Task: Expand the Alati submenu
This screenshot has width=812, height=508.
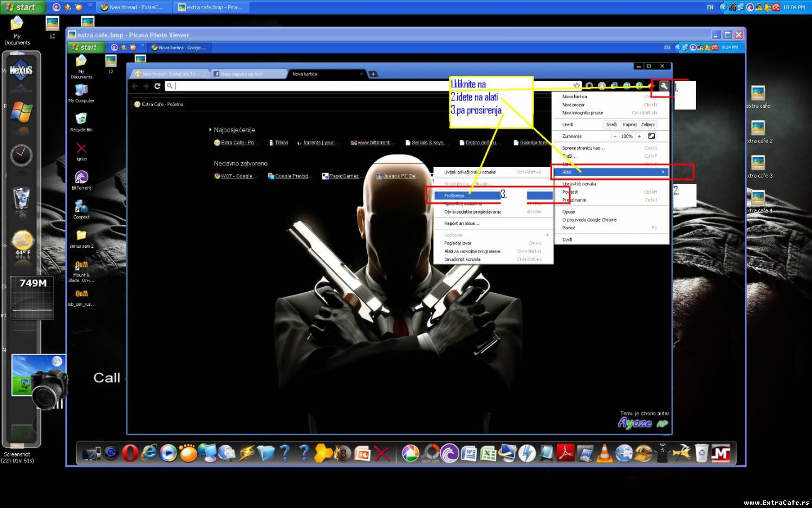Action: click(610, 172)
